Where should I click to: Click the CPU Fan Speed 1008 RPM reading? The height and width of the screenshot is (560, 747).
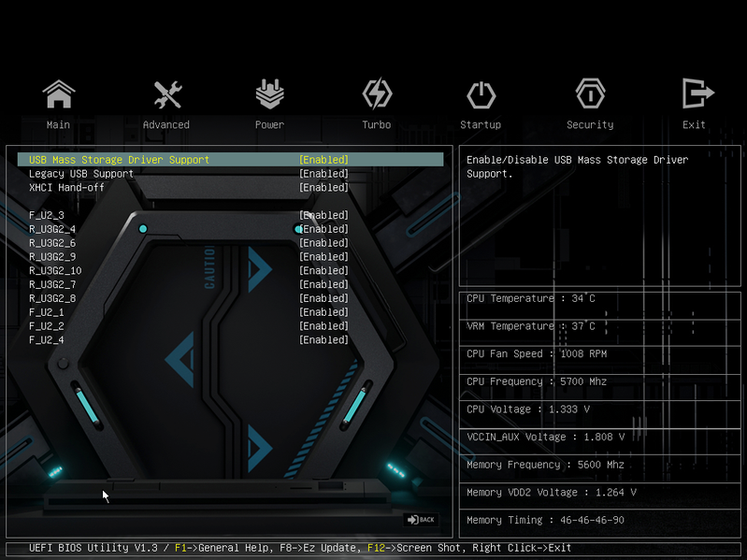[537, 353]
